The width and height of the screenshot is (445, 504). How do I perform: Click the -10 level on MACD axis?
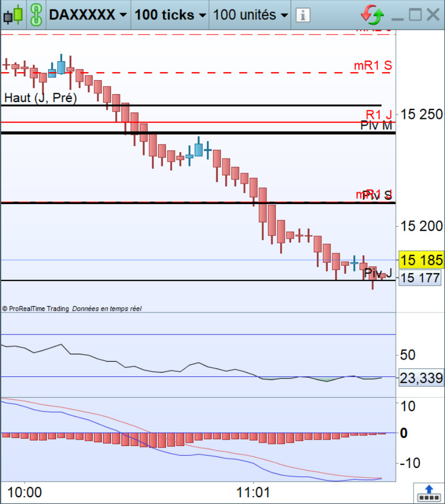[x=410, y=463]
